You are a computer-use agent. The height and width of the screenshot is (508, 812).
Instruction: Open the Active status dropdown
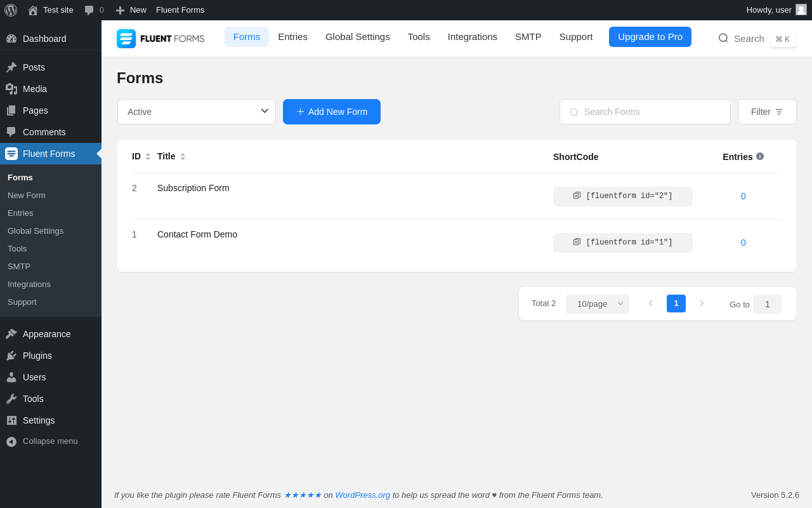click(197, 112)
